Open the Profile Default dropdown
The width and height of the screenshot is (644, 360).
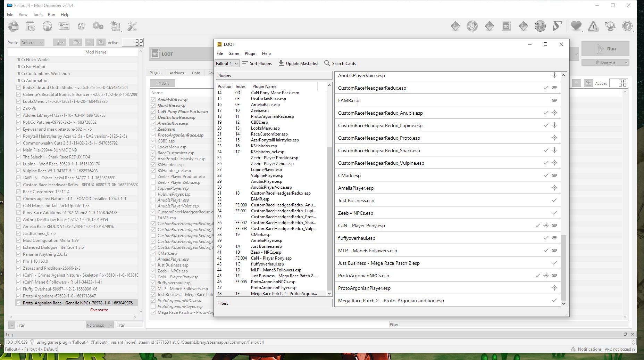tap(32, 43)
